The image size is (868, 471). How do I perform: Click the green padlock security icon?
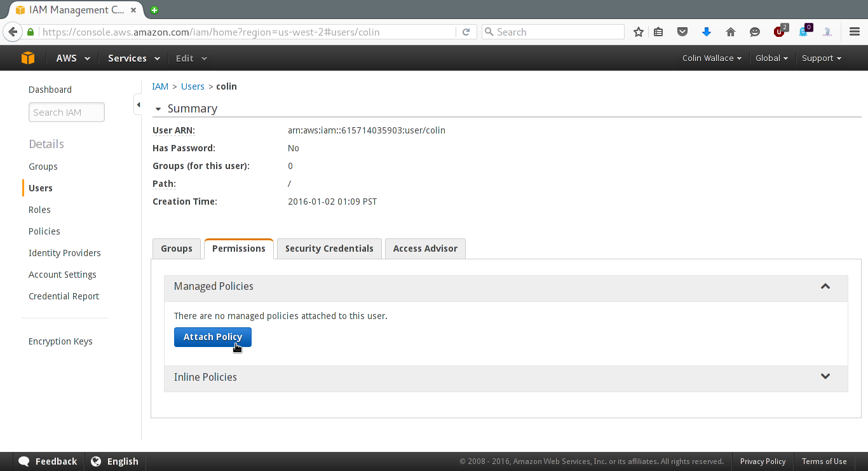tap(31, 32)
